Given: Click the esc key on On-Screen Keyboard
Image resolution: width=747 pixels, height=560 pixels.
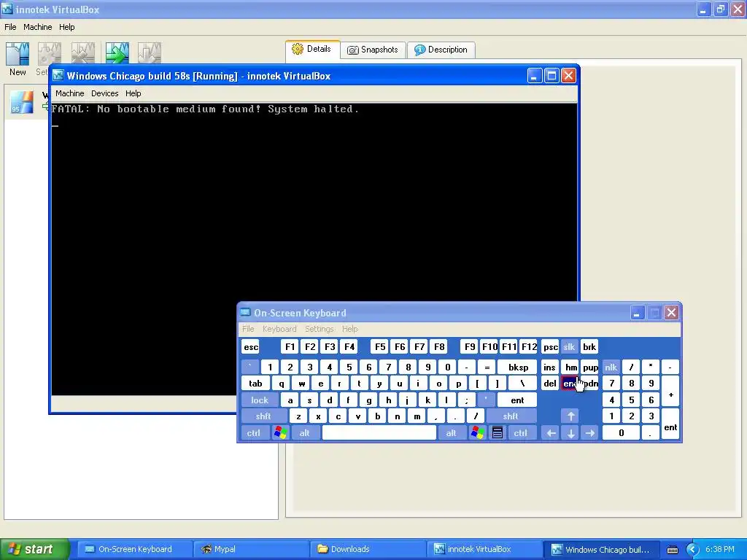Looking at the screenshot, I should tap(251, 347).
